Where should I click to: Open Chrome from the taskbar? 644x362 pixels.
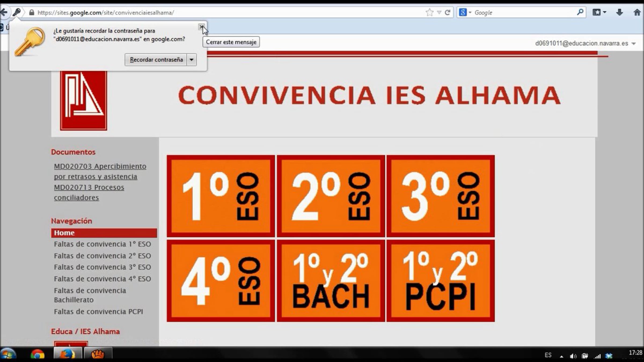tap(37, 354)
